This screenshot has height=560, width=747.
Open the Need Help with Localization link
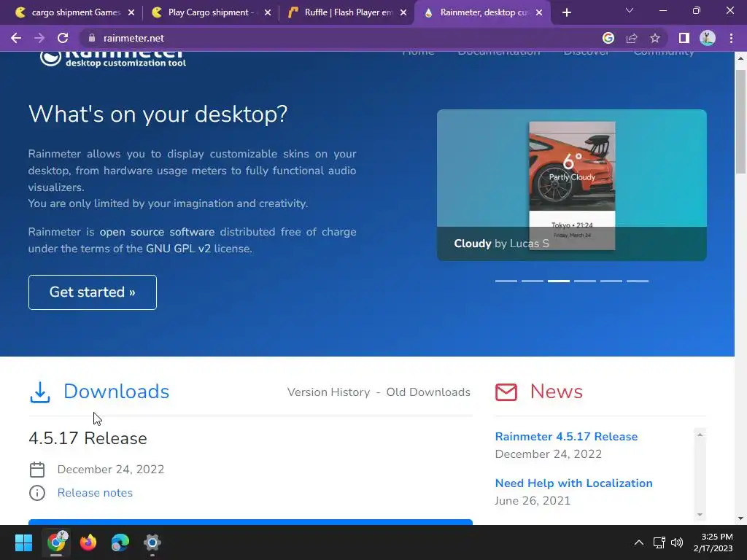pyautogui.click(x=573, y=483)
